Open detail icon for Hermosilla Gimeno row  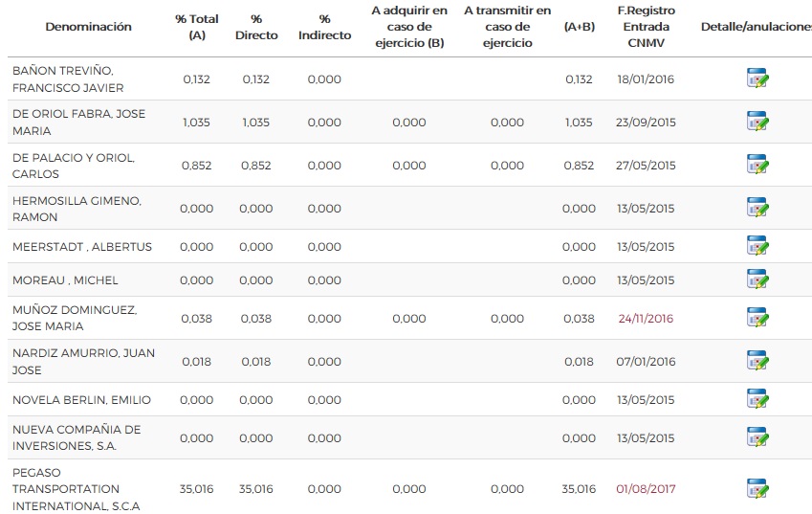click(757, 209)
